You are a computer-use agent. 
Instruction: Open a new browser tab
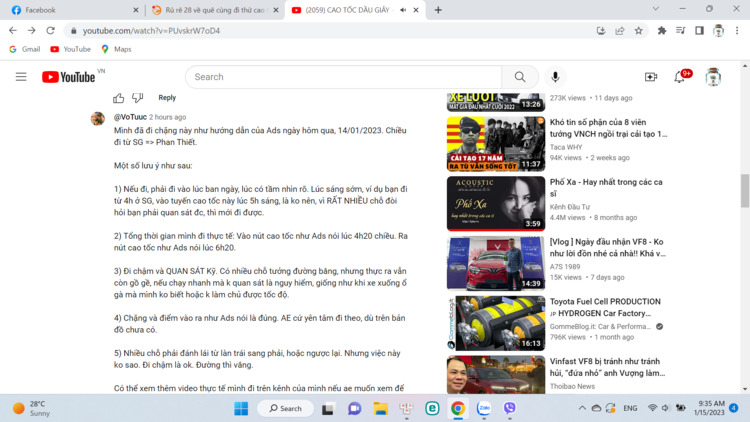pyautogui.click(x=438, y=10)
